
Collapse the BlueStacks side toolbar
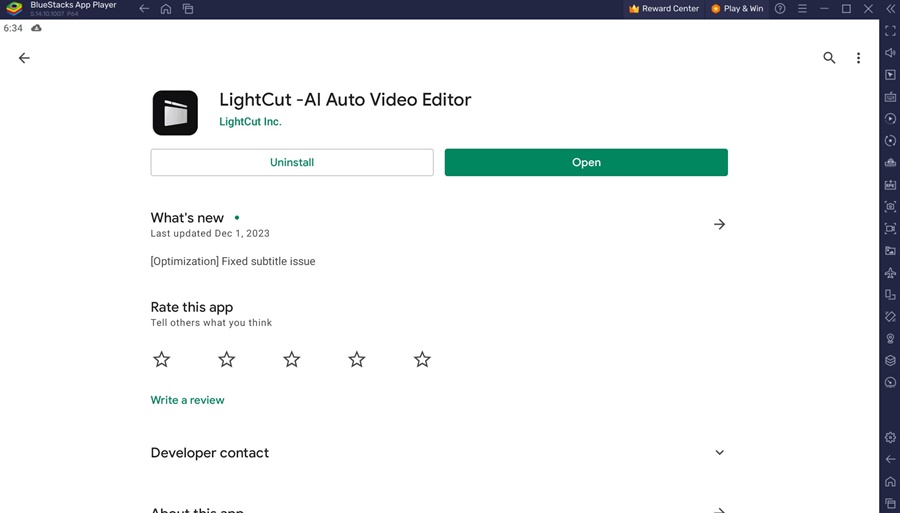point(890,9)
